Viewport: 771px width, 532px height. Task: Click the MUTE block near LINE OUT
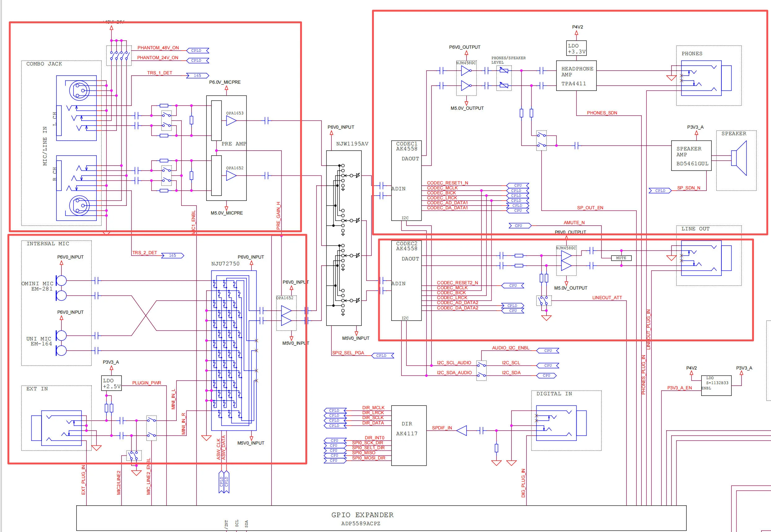(621, 258)
